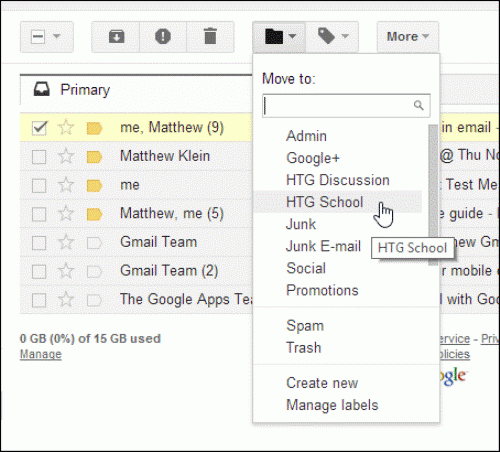
Task: Click the Archive icon in the toolbar
Action: [x=116, y=37]
